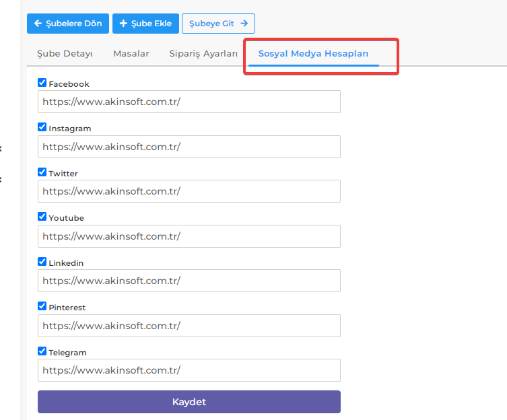Toggle the Instagram checkbox
This screenshot has width=507, height=420.
pyautogui.click(x=42, y=127)
